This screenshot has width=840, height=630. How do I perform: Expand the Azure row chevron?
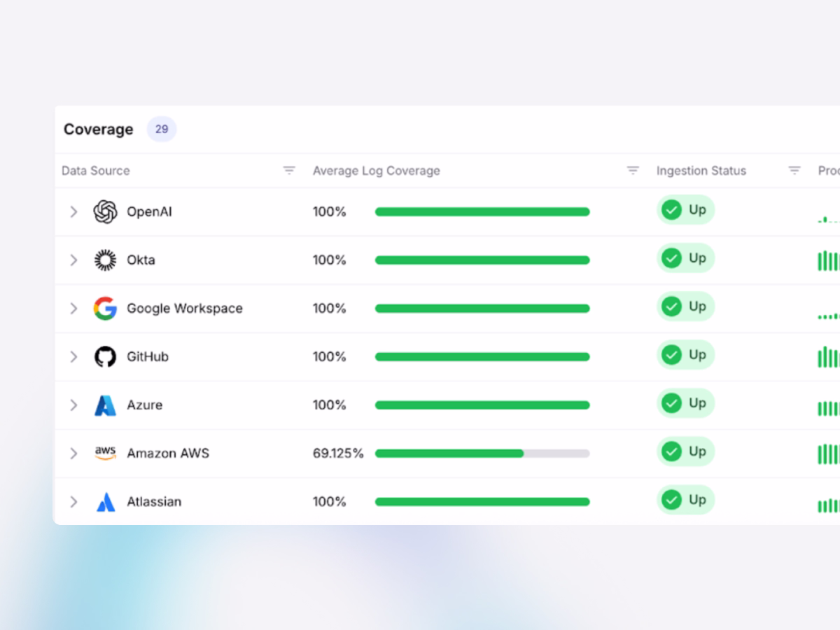[73, 405]
